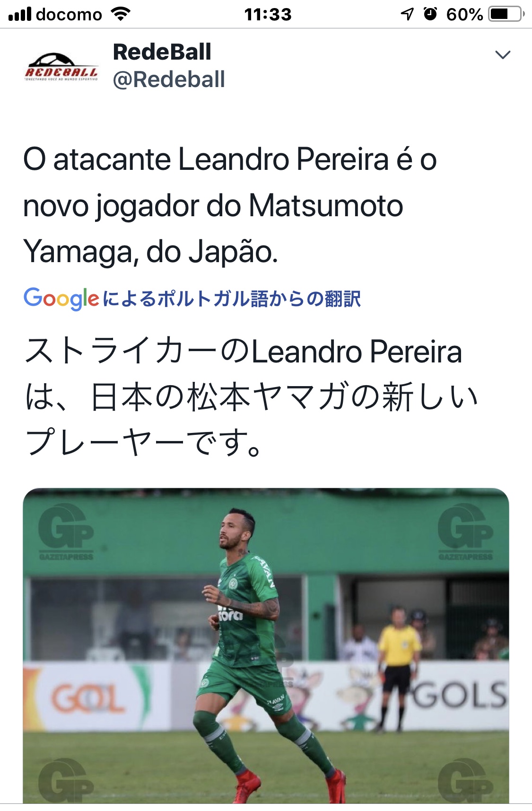Tap the battery level icon

click(506, 14)
